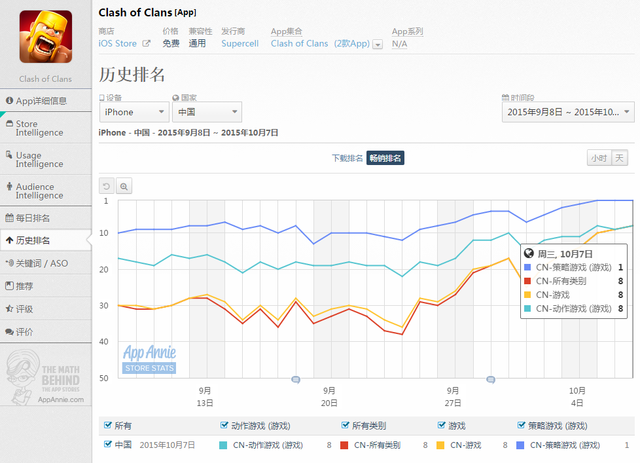640x463 pixels.
Task: Open Usage Intelligence section
Action: click(x=46, y=159)
